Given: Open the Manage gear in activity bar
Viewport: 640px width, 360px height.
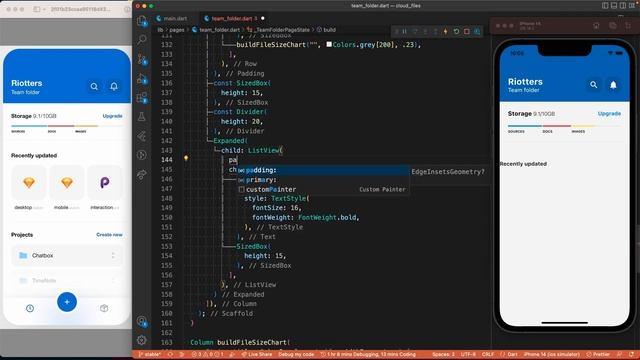Looking at the screenshot, I should [x=142, y=340].
